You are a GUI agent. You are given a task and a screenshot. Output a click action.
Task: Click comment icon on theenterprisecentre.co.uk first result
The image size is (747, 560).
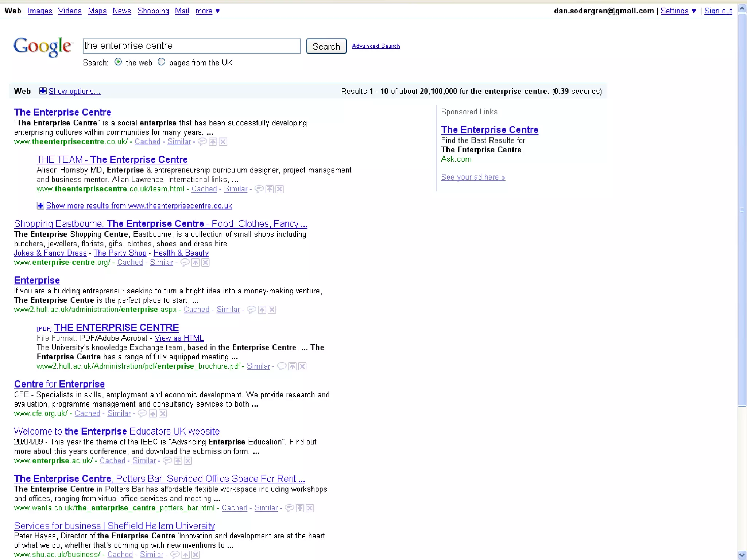point(202,142)
